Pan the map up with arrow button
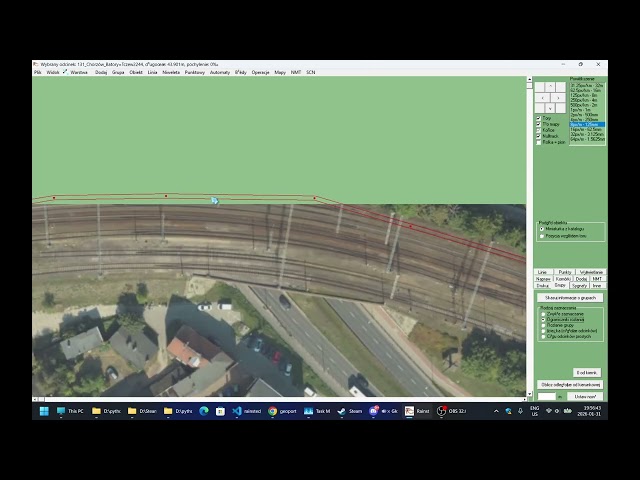The width and height of the screenshot is (640, 480). click(550, 87)
